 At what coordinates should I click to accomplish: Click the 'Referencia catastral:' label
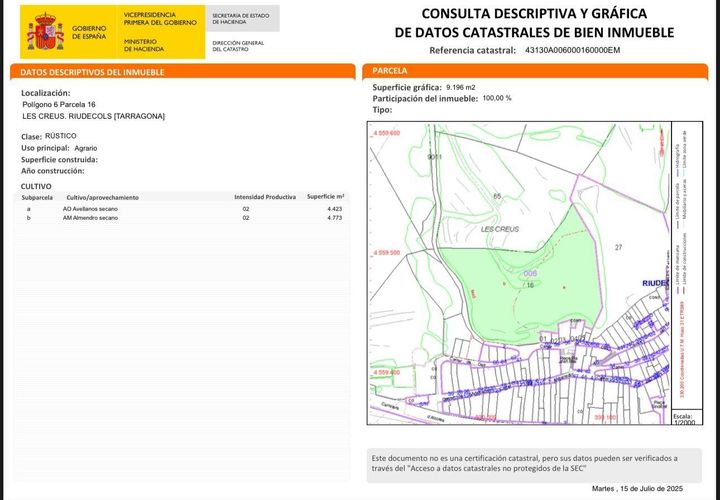[472, 51]
